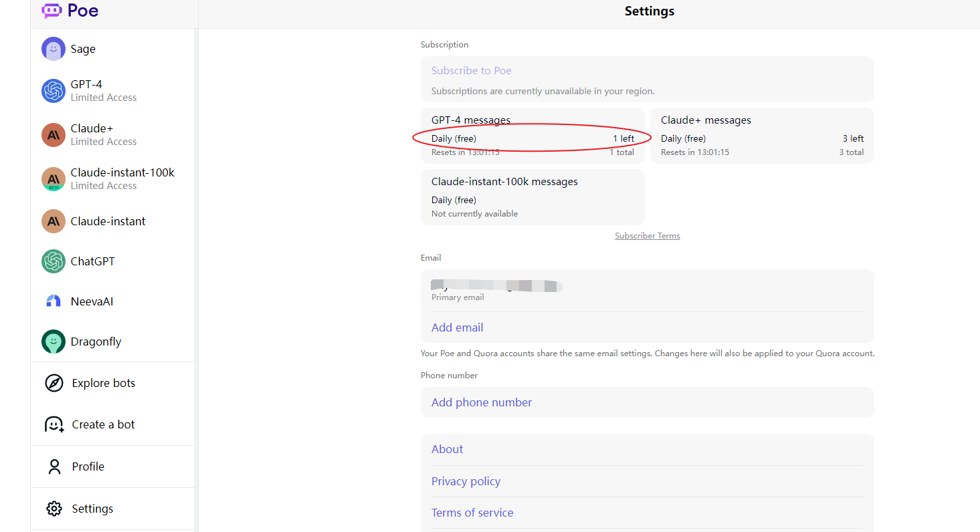Click the Dragonfly avatar icon

[54, 342]
